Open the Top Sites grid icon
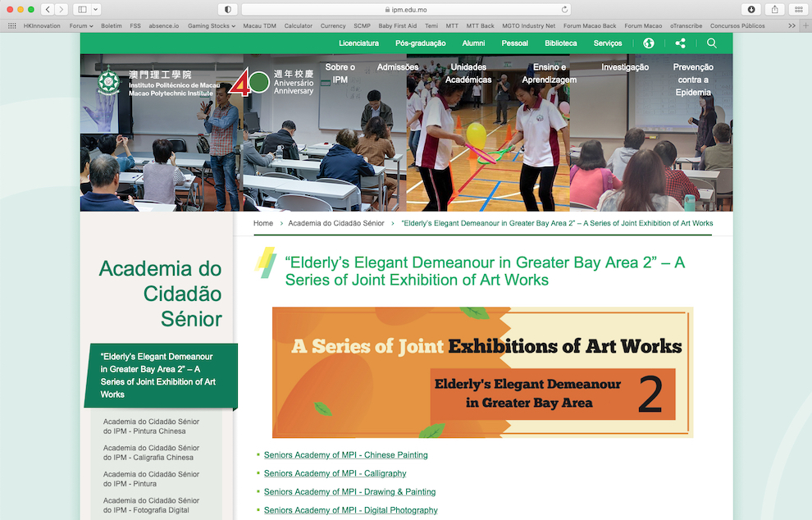 [12, 25]
